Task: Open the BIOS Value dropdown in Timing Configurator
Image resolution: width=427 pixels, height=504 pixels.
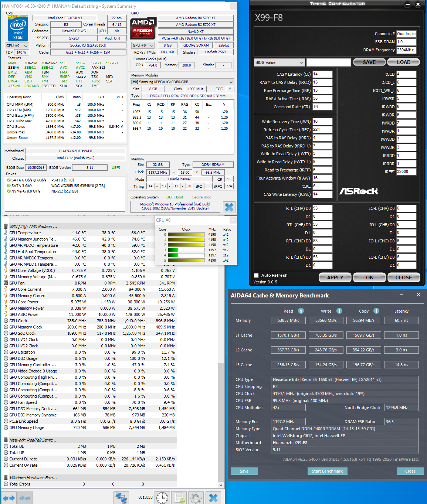Action: point(279,62)
